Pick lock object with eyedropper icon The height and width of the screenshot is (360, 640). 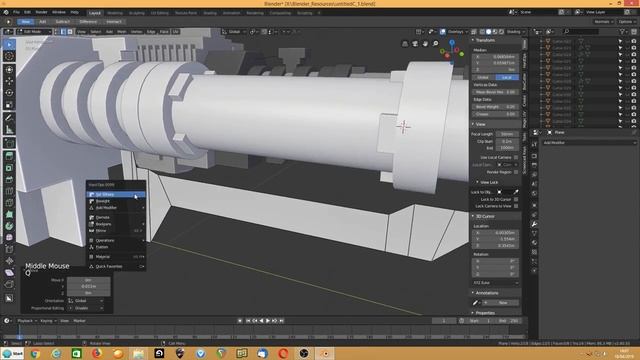pyautogui.click(x=516, y=192)
